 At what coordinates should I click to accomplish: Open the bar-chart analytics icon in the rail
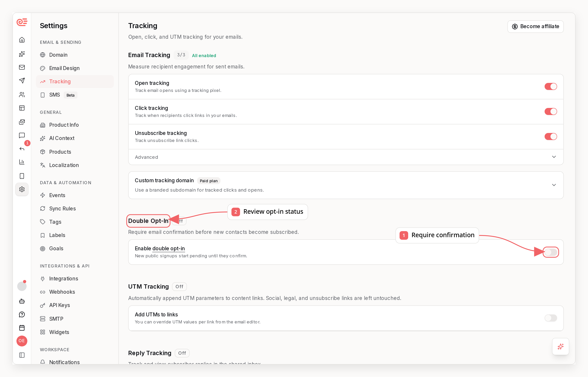[x=22, y=162]
